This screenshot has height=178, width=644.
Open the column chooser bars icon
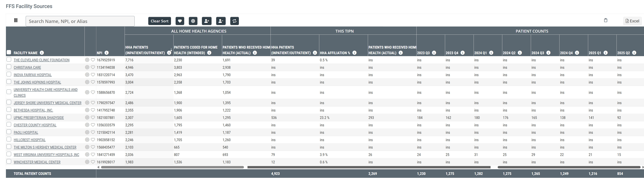[x=16, y=20]
